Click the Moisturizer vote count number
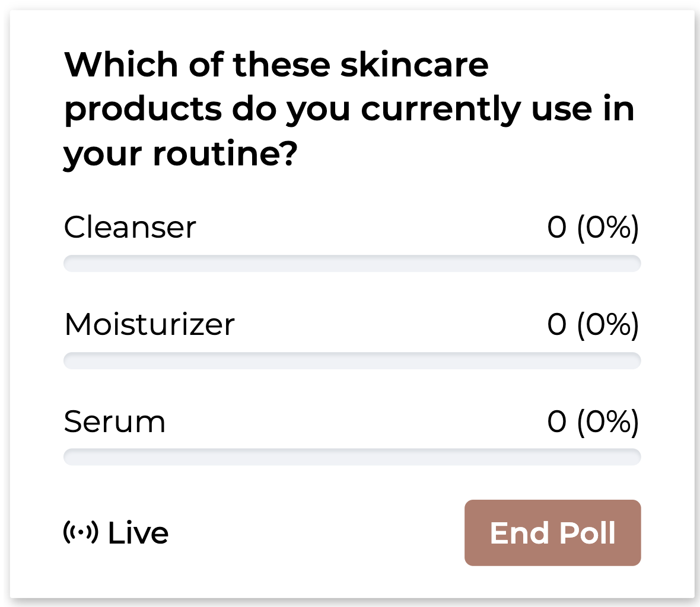Image resolution: width=700 pixels, height=607 pixels. [x=557, y=324]
